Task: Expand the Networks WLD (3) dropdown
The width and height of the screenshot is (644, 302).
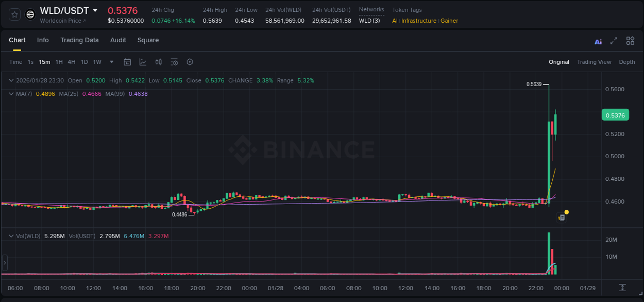Action: (x=369, y=21)
